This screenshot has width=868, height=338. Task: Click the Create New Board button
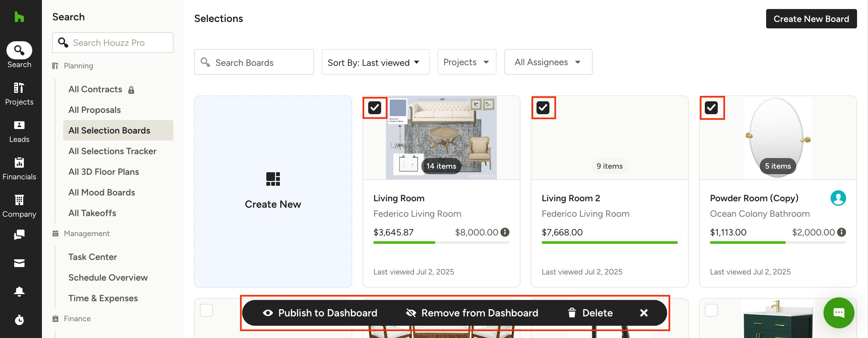(x=811, y=19)
